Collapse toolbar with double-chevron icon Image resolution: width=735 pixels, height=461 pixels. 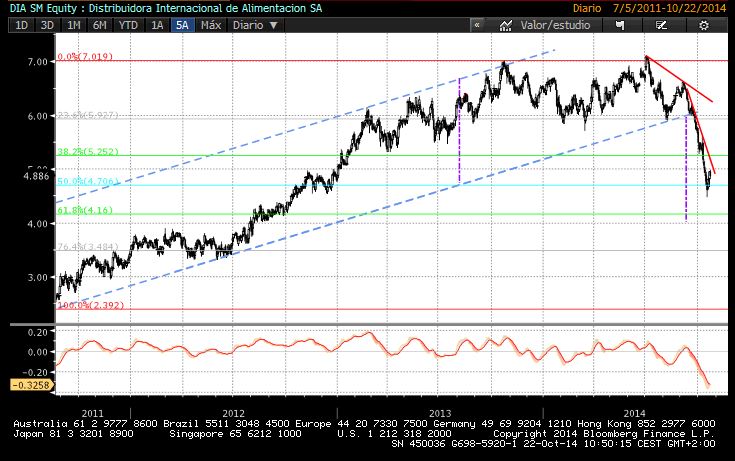point(477,25)
